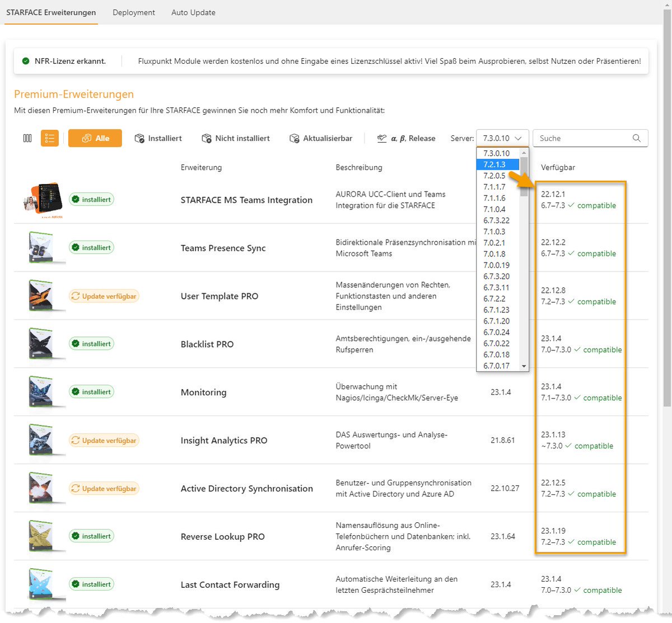
Task: Select server version 7.1.1.6
Action: 498,198
